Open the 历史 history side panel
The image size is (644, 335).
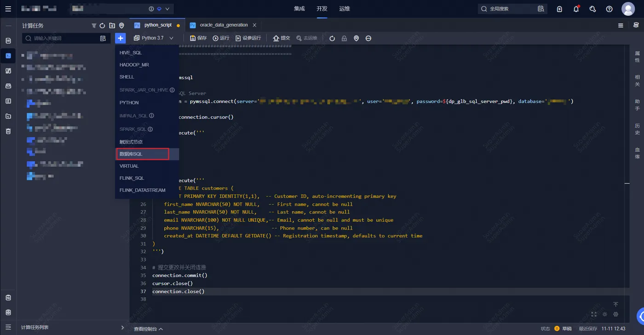637,129
